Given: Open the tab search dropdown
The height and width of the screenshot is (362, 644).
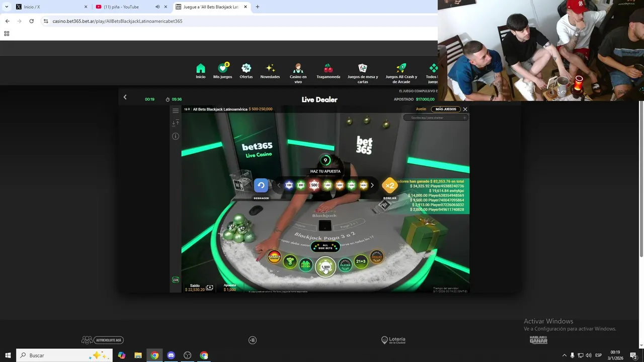Looking at the screenshot, I should click(6, 7).
